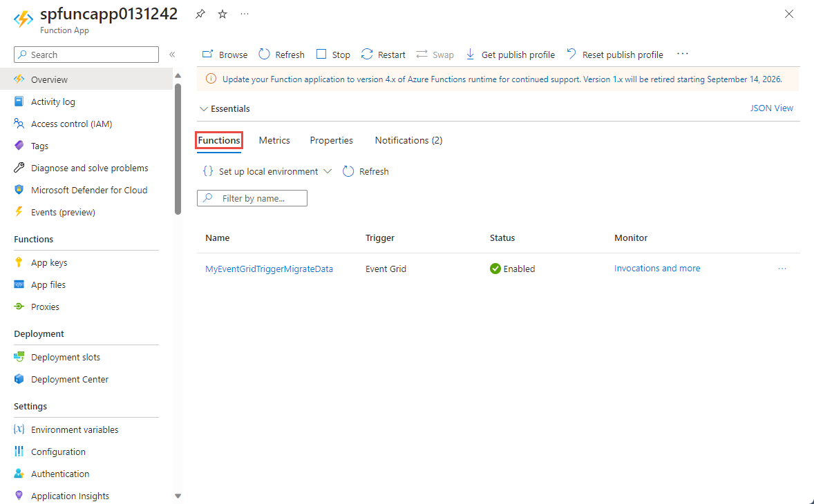Open MyEventGridTriggerMigrateData function
This screenshot has height=504, width=814.
269,269
